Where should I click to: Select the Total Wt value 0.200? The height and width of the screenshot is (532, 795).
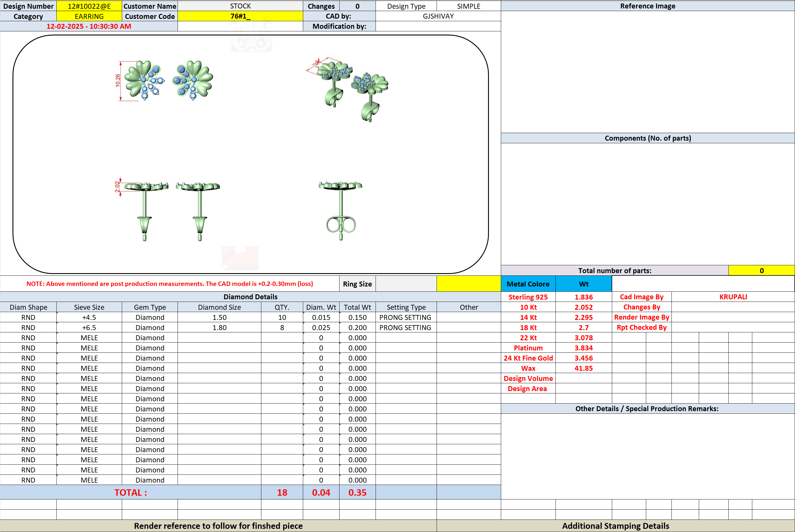[x=358, y=327]
